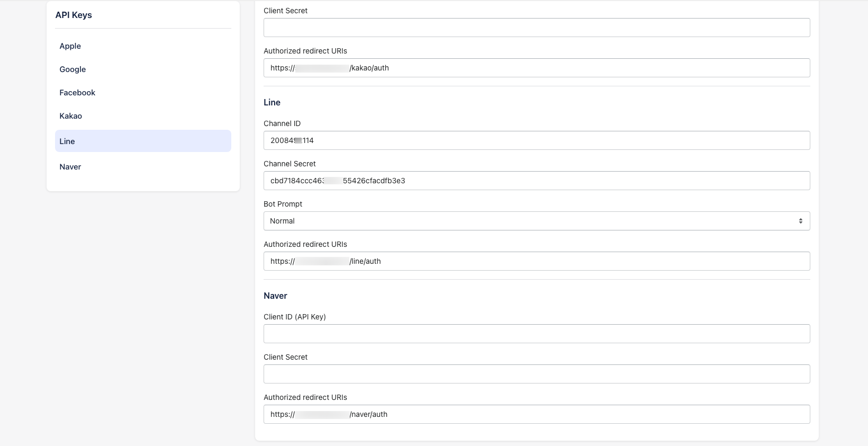Focus the Line Channel Secret field
868x446 pixels.
(537, 181)
